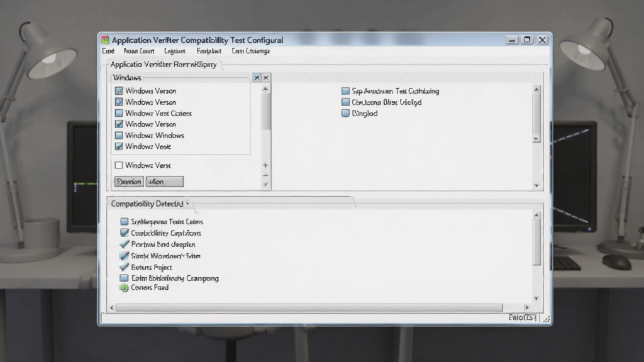Toggle the Colmt Bohlotinahy Ceampang checkbox
Image resolution: width=644 pixels, height=362 pixels.
click(124, 278)
